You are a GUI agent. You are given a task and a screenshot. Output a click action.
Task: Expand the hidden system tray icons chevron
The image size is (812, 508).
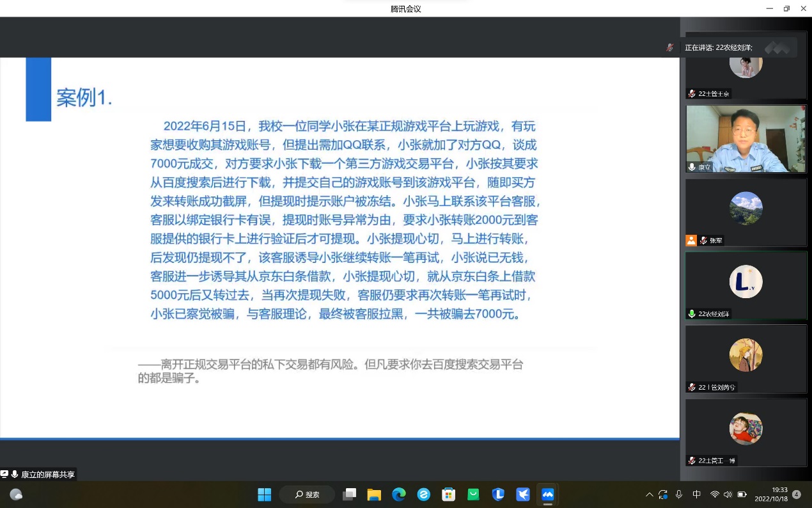coord(650,495)
